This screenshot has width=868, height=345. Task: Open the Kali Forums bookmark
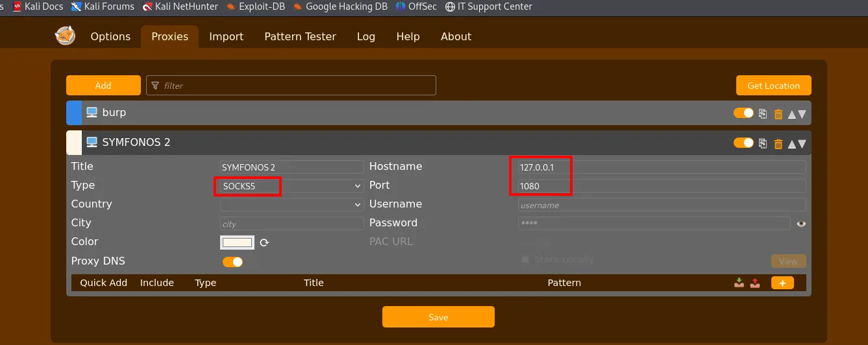(x=103, y=6)
